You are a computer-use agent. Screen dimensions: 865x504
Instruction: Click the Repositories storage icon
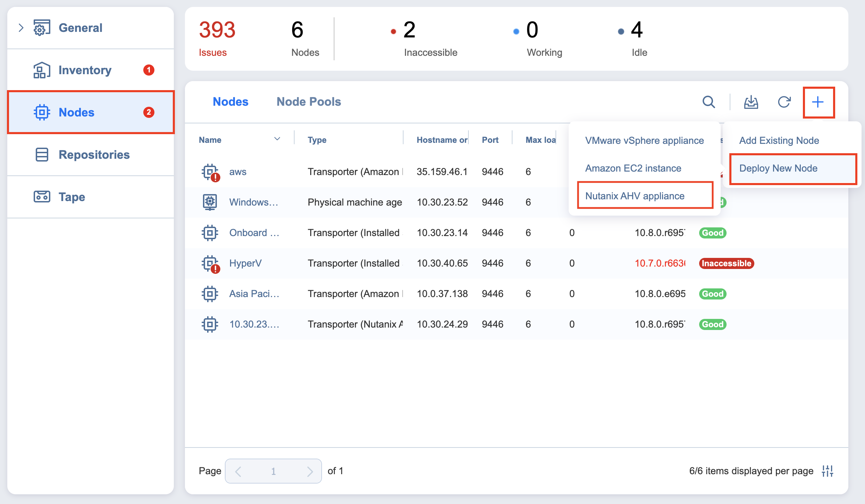[42, 155]
